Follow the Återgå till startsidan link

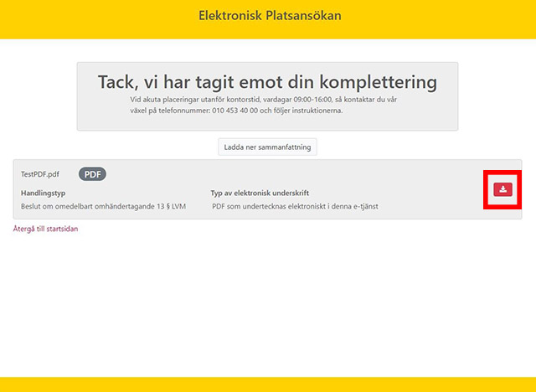point(45,229)
